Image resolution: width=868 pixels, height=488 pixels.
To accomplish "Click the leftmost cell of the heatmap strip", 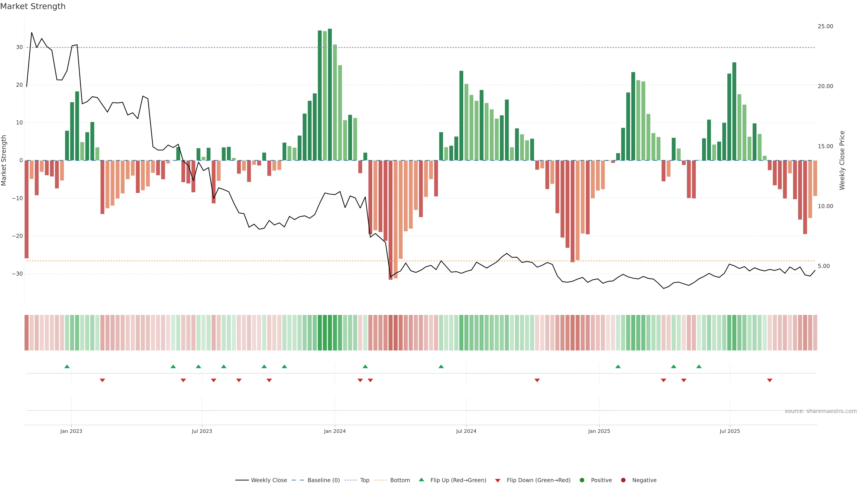I will point(26,332).
